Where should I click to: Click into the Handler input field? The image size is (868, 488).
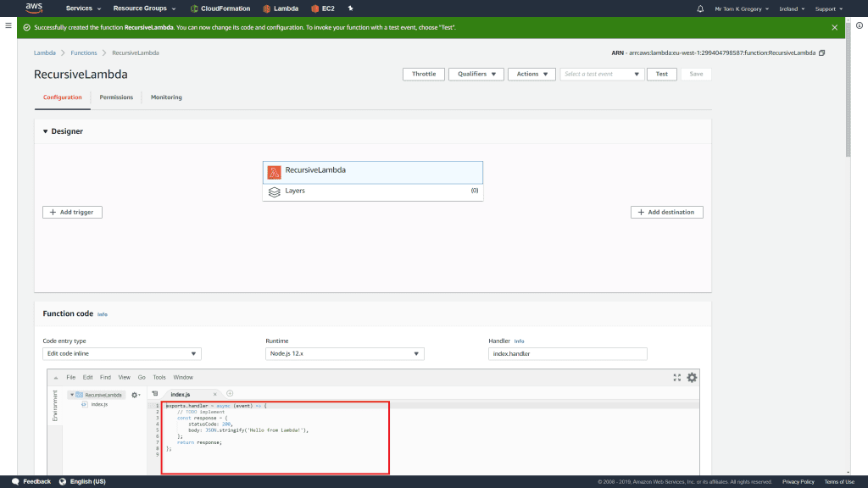(x=567, y=354)
